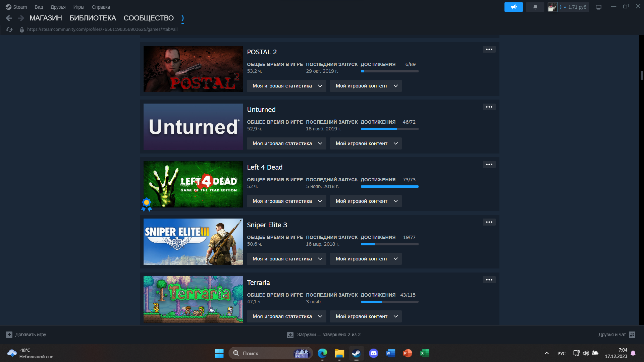Expand Terraria game statistics dropdown

click(x=286, y=316)
